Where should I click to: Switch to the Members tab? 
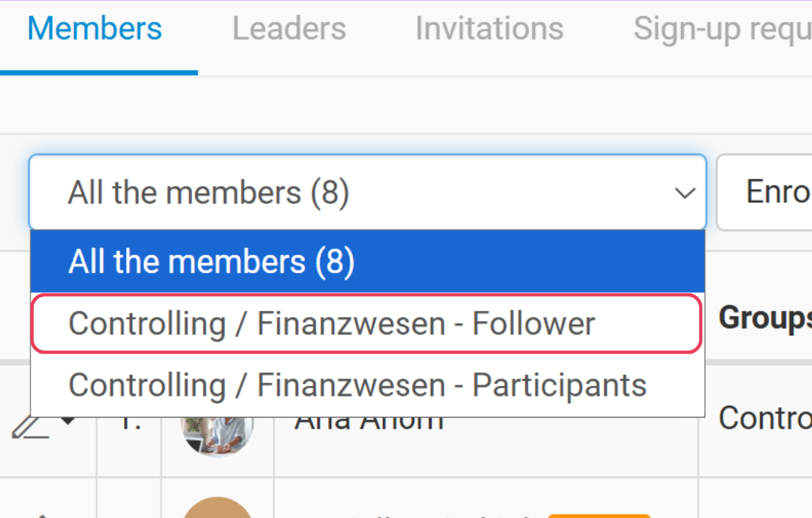(x=95, y=29)
